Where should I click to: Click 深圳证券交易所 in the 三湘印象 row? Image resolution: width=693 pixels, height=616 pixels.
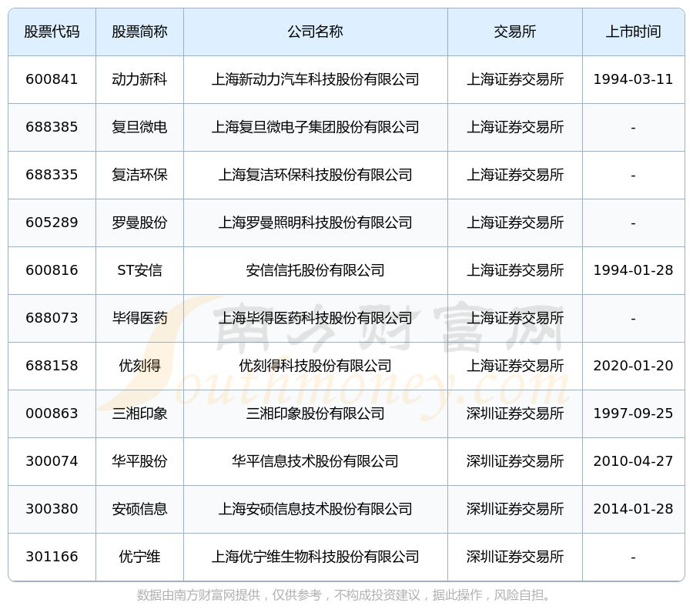coord(515,413)
